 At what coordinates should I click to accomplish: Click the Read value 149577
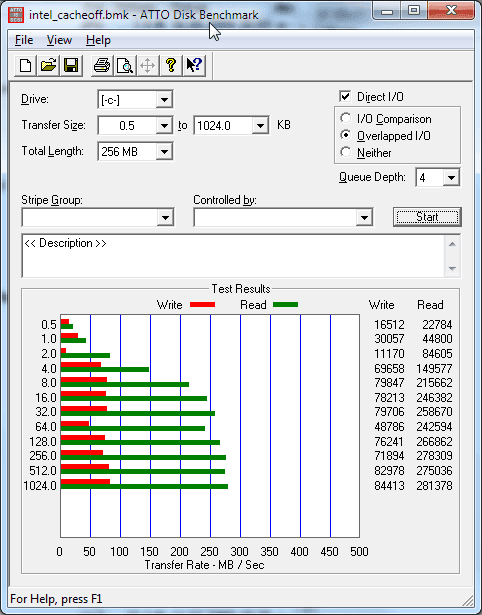434,369
